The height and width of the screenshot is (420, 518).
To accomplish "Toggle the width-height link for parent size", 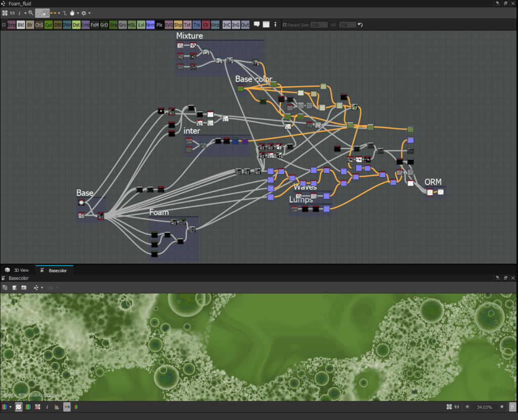I will coord(333,25).
